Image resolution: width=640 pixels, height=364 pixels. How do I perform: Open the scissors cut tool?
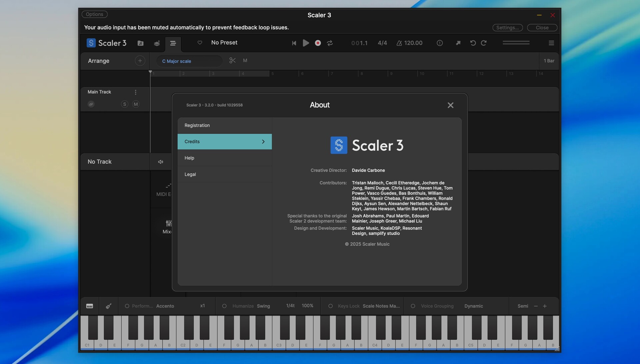pos(232,61)
